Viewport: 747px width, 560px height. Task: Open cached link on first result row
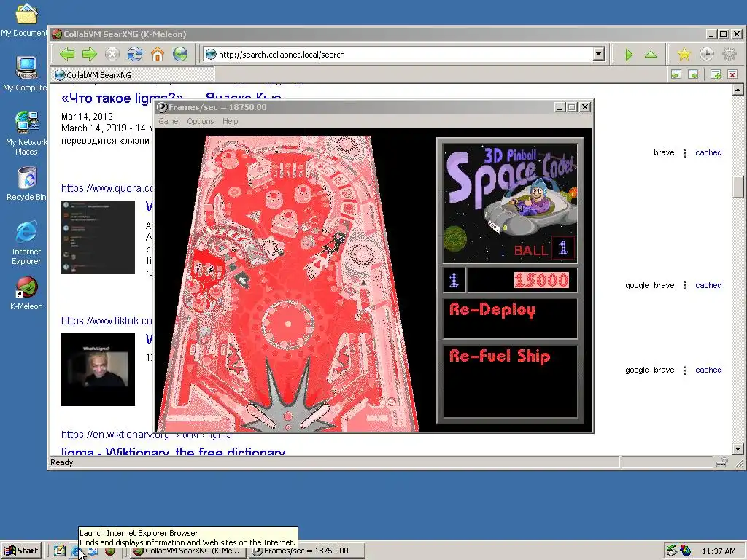click(708, 152)
